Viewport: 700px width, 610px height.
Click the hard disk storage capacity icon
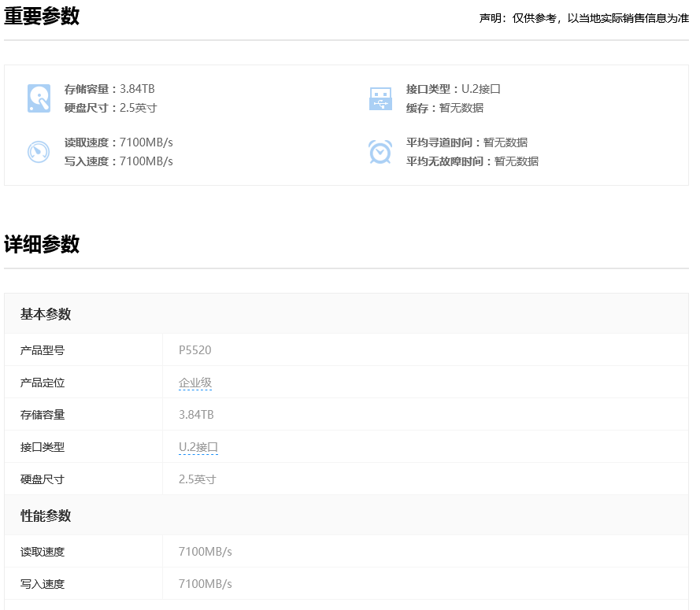pyautogui.click(x=39, y=98)
